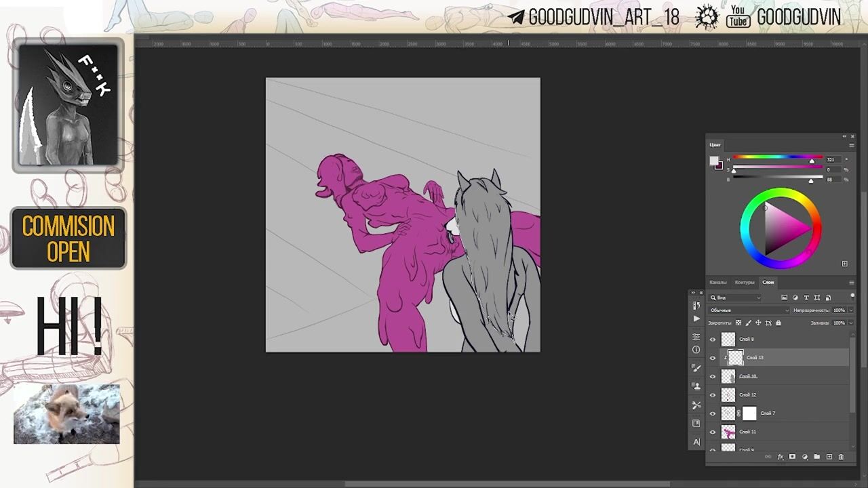Add a layer mask using the mask icon

792,457
